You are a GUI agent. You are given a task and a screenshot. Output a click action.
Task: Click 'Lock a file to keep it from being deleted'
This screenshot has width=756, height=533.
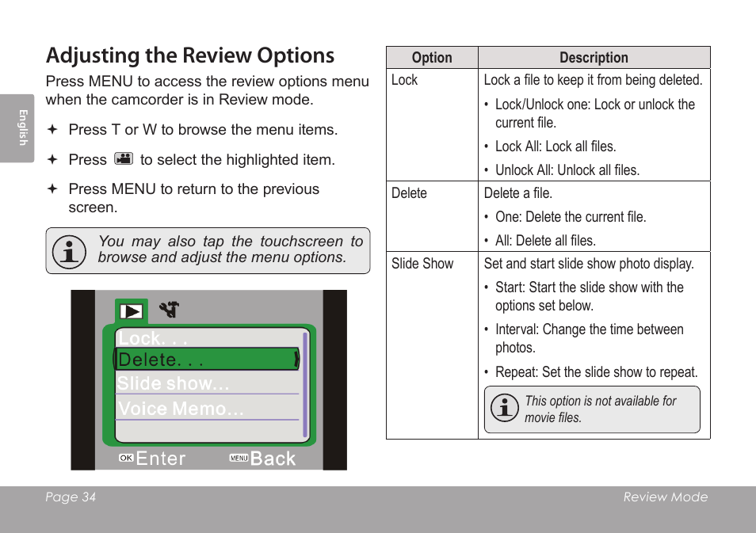(x=593, y=80)
